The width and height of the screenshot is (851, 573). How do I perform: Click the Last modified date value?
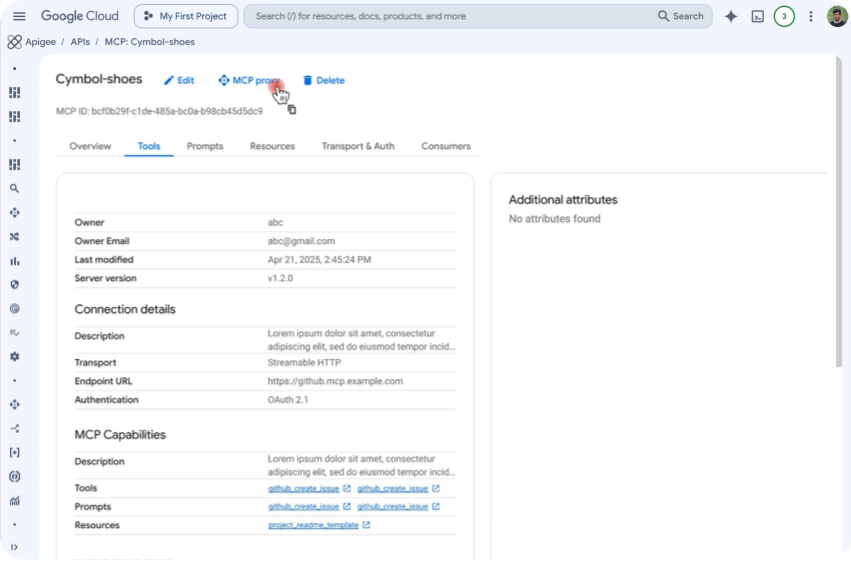pyautogui.click(x=319, y=259)
